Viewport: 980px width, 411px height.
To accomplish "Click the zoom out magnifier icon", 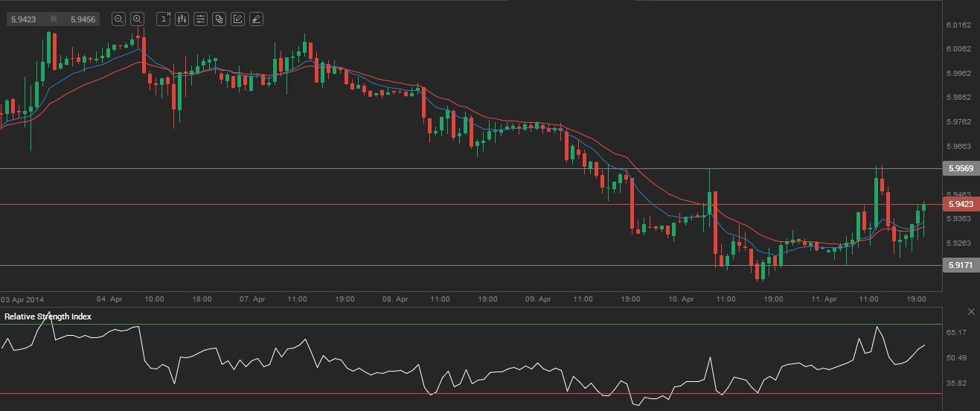I will point(118,19).
